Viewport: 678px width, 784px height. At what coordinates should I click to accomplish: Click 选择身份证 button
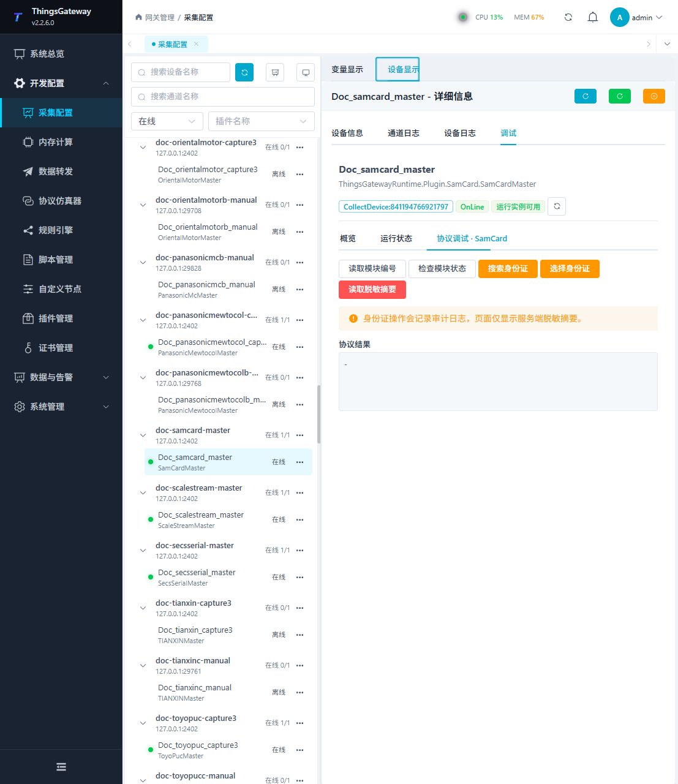(570, 269)
